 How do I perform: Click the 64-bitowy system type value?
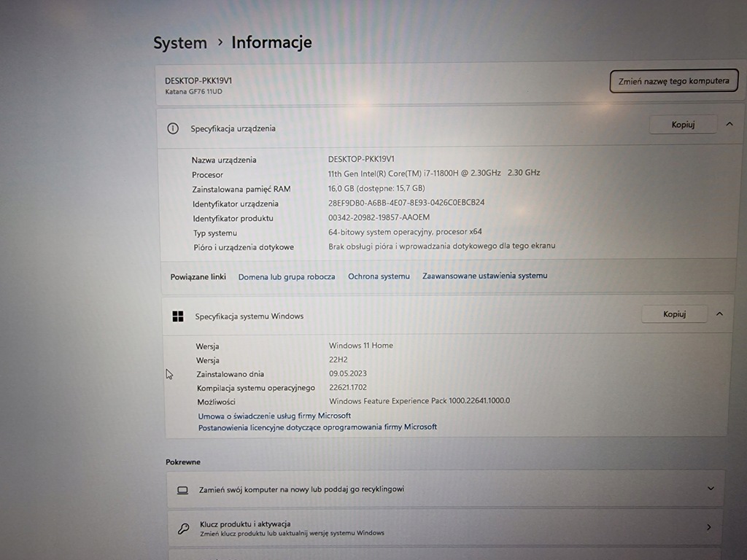point(405,232)
